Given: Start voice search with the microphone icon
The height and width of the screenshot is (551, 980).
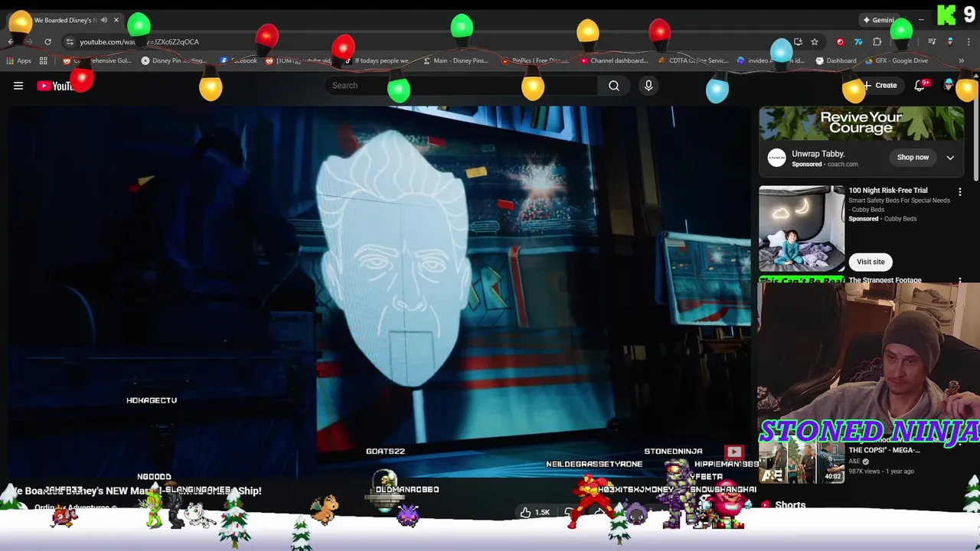Looking at the screenshot, I should [x=648, y=86].
